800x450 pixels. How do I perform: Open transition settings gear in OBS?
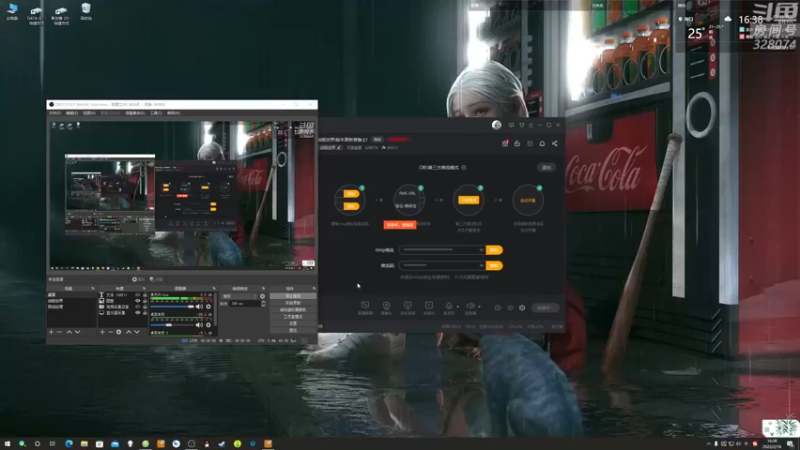point(262,296)
